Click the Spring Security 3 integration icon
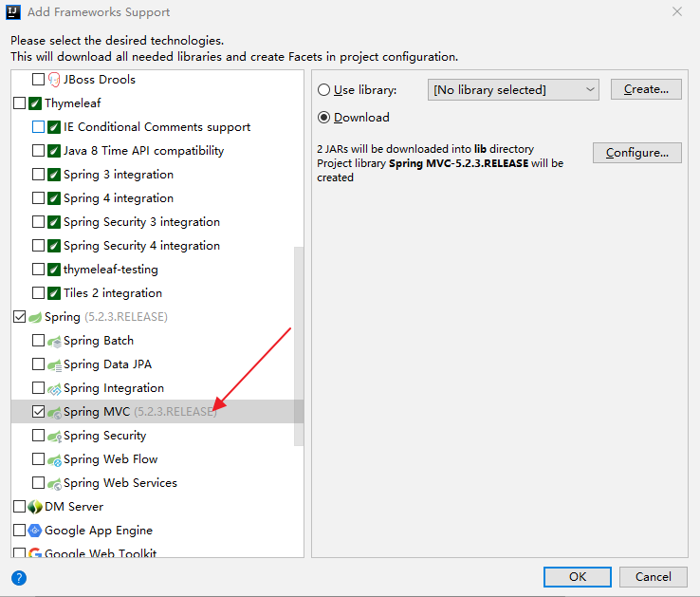The height and width of the screenshot is (597, 700). tap(53, 222)
